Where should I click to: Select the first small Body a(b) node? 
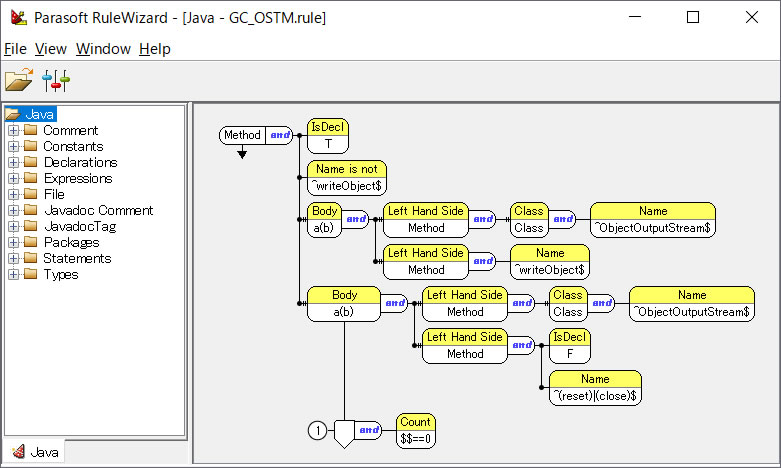(324, 220)
